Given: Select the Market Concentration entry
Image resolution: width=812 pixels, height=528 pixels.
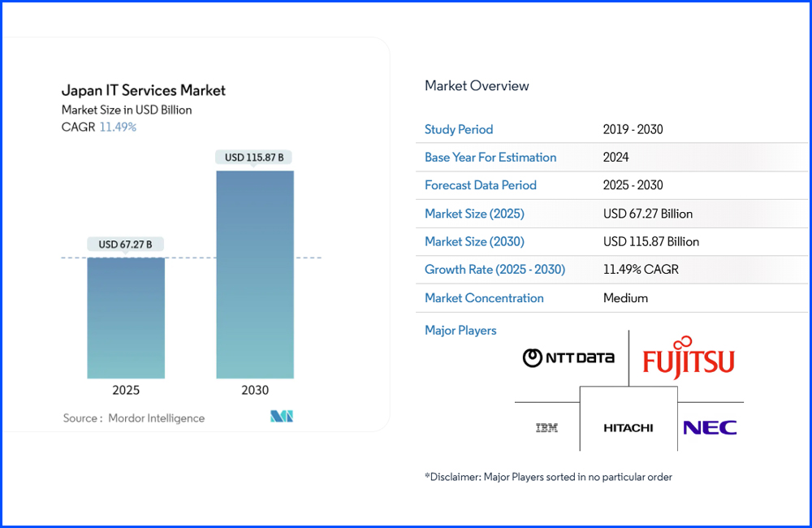Looking at the screenshot, I should pos(484,298).
